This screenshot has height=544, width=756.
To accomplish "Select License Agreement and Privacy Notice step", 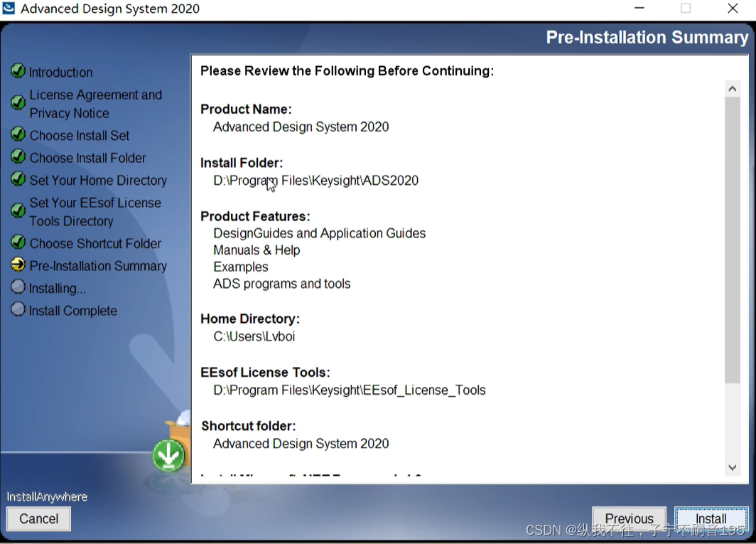I will coord(95,104).
